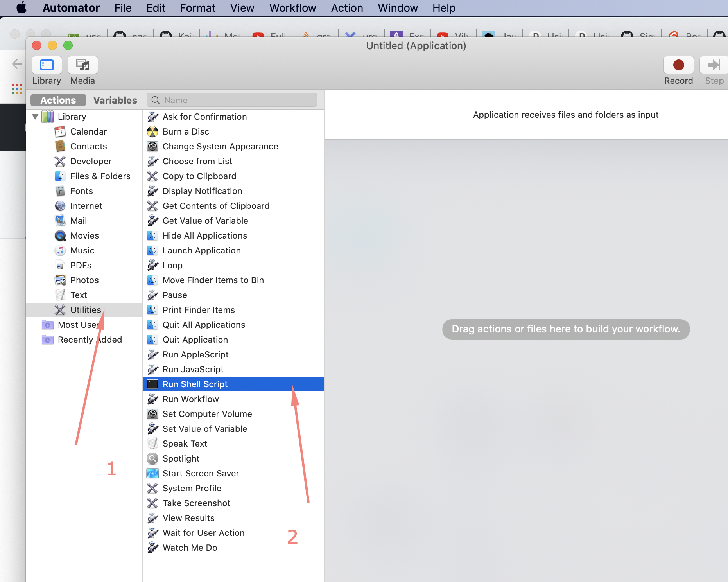The height and width of the screenshot is (582, 728).
Task: Click Take Screenshot tools icon
Action: [152, 503]
